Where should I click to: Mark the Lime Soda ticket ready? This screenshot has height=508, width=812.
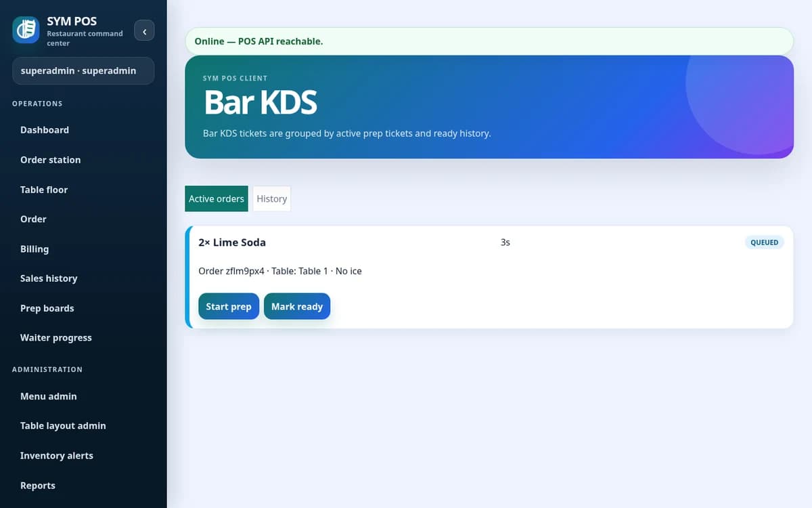pyautogui.click(x=297, y=306)
